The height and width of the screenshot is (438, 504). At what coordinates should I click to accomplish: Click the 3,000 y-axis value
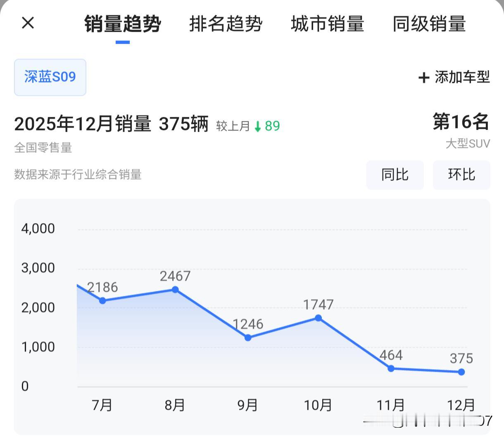point(38,268)
